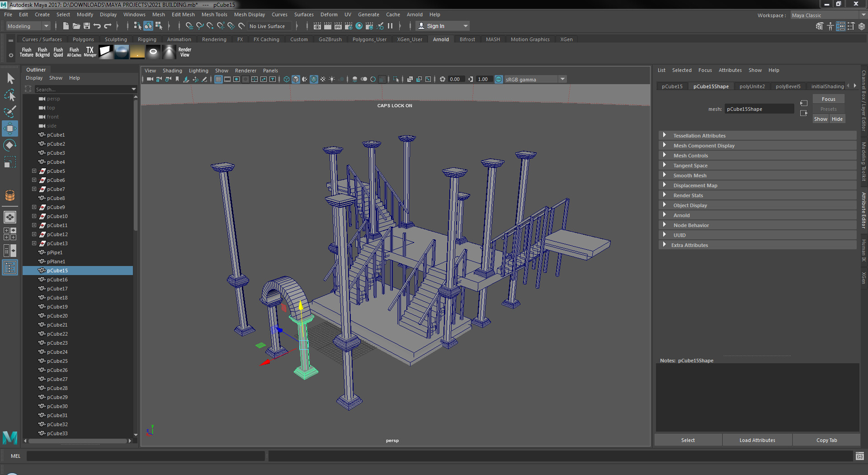The width and height of the screenshot is (868, 475).
Task: Enable Snap to Grid
Action: 190,26
